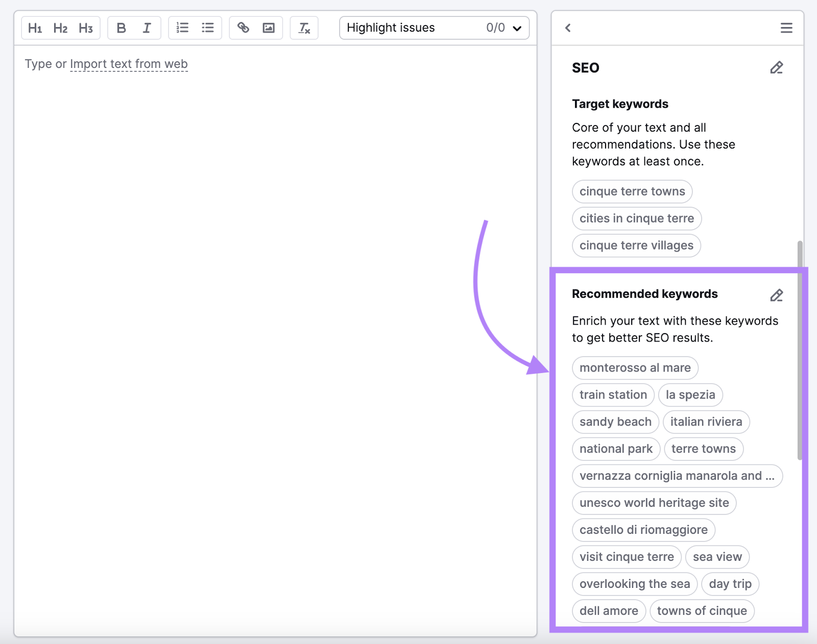Select the cinque terre towns keyword
The image size is (817, 644).
tap(632, 191)
